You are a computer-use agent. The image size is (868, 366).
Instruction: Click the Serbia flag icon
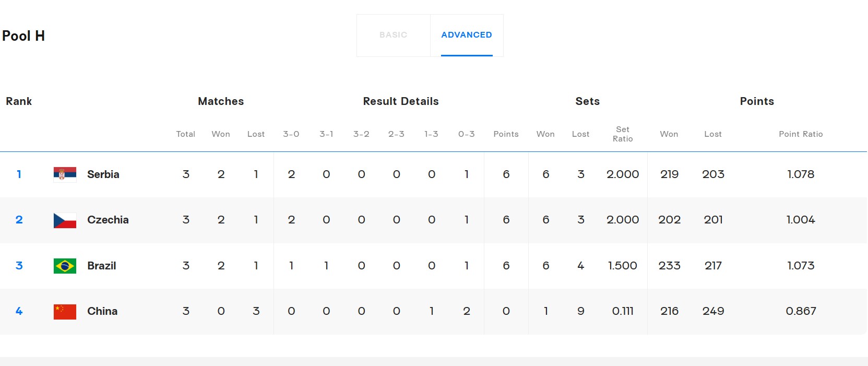point(65,174)
